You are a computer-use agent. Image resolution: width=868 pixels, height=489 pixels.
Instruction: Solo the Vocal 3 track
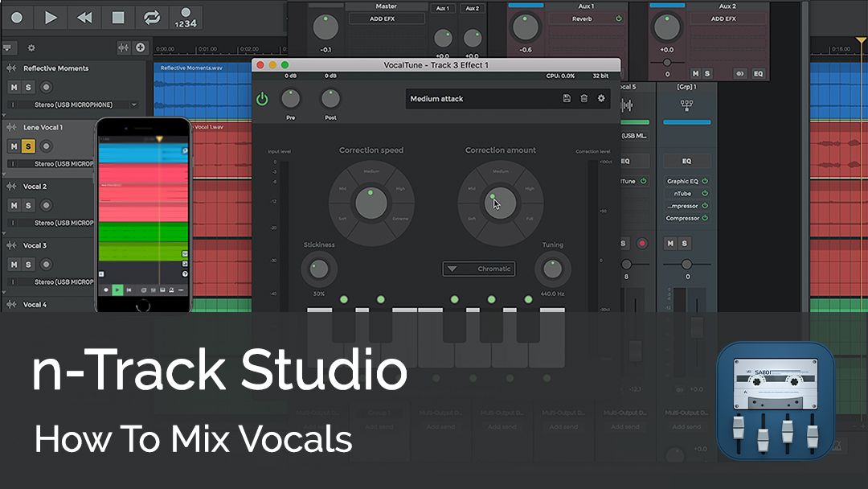28,264
